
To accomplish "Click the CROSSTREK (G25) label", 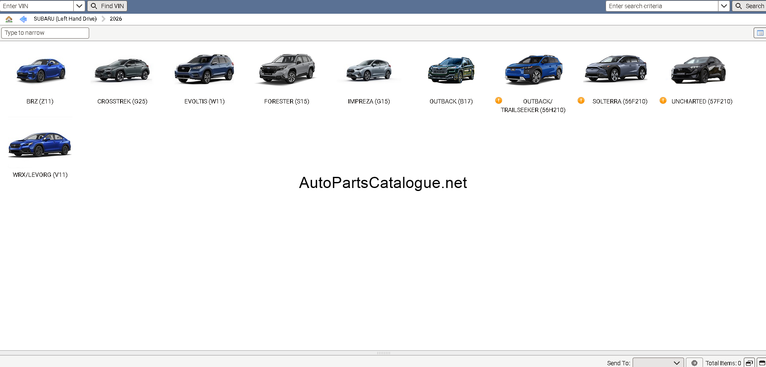I will [122, 102].
